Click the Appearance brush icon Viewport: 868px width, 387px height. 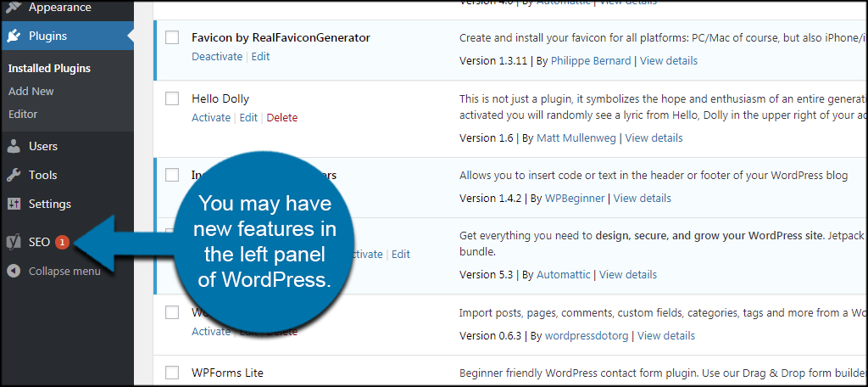click(x=14, y=8)
